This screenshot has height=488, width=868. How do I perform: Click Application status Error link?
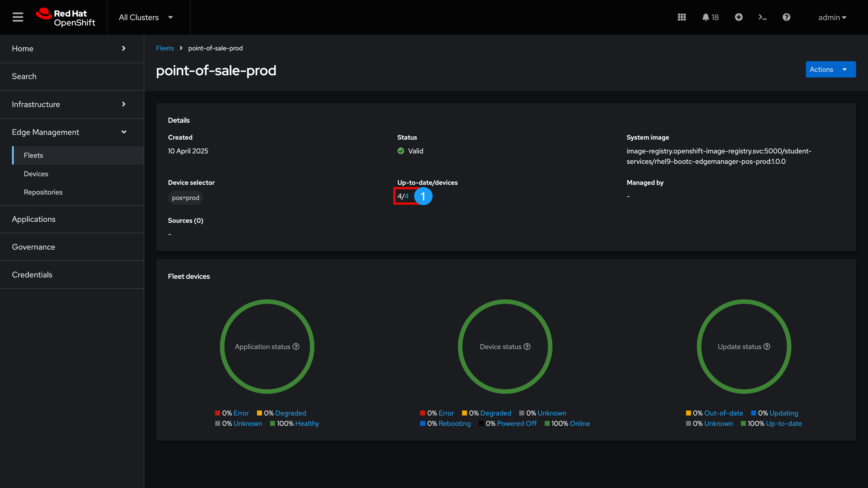[x=241, y=413]
